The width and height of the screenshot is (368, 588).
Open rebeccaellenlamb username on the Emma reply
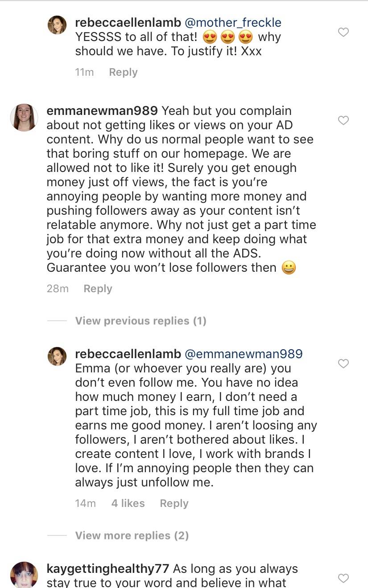128,354
